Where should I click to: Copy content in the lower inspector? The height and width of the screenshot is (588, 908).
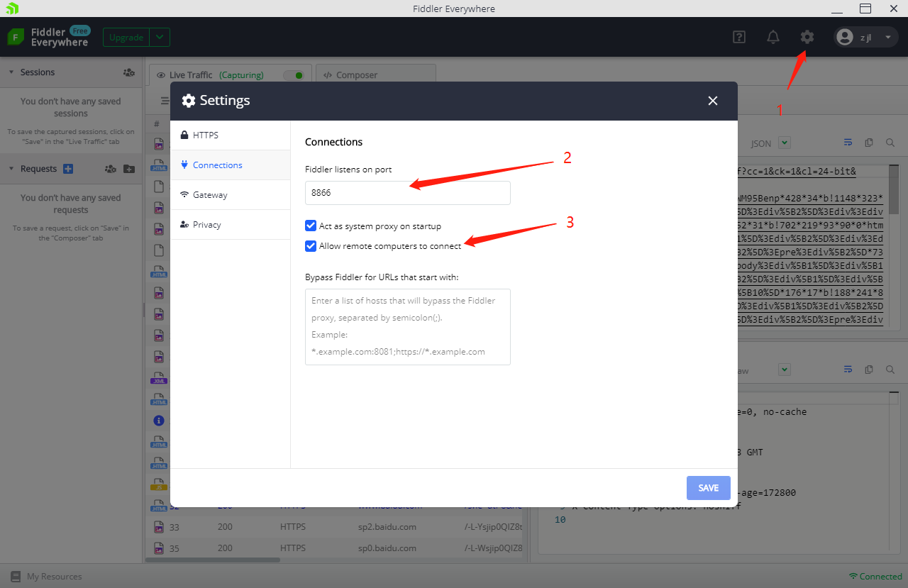(869, 370)
